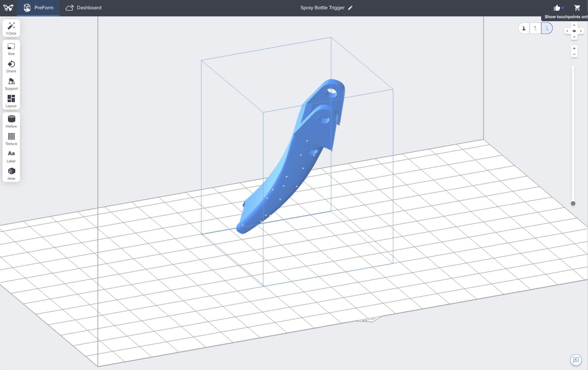Zoom out with the minus button
Viewport: 588px width, 370px height.
(574, 54)
